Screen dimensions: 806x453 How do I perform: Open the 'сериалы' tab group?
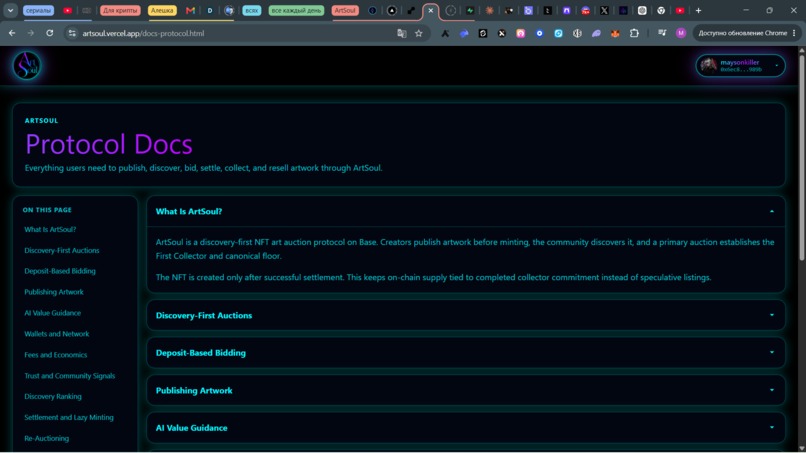pos(39,10)
